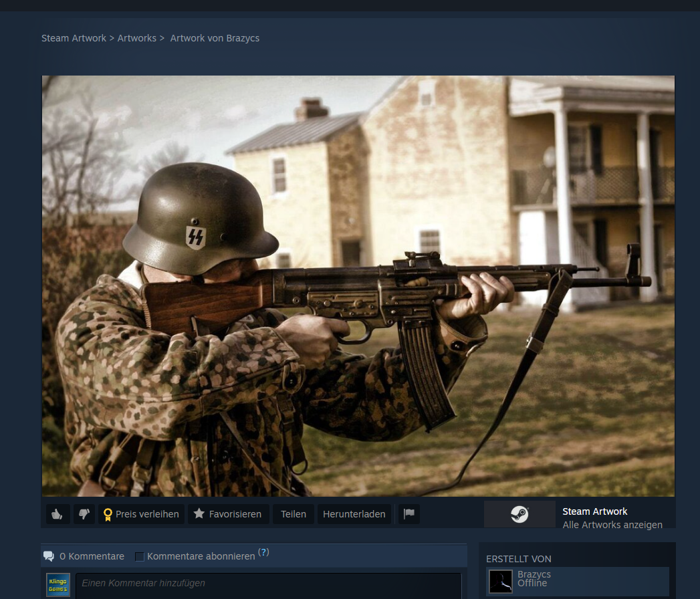The width and height of the screenshot is (700, 599).
Task: Open the Preis verleihen award option
Action: [141, 514]
